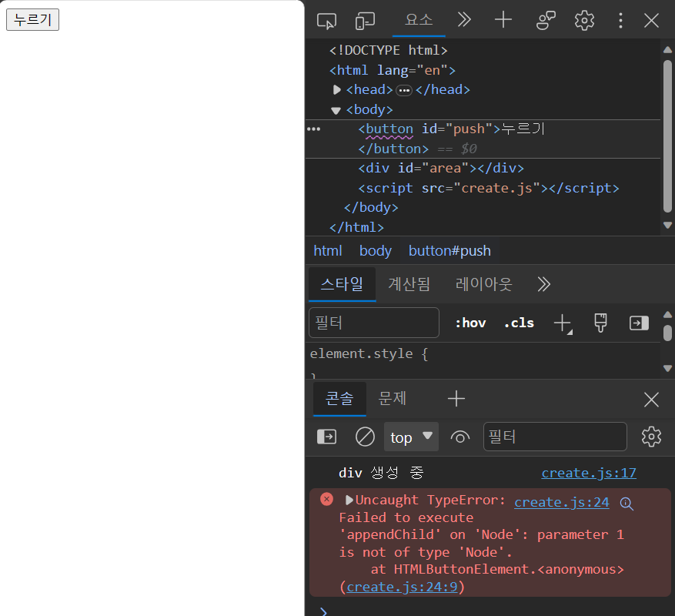Click the button#push breadcrumb
This screenshot has height=616, width=675.
(449, 251)
